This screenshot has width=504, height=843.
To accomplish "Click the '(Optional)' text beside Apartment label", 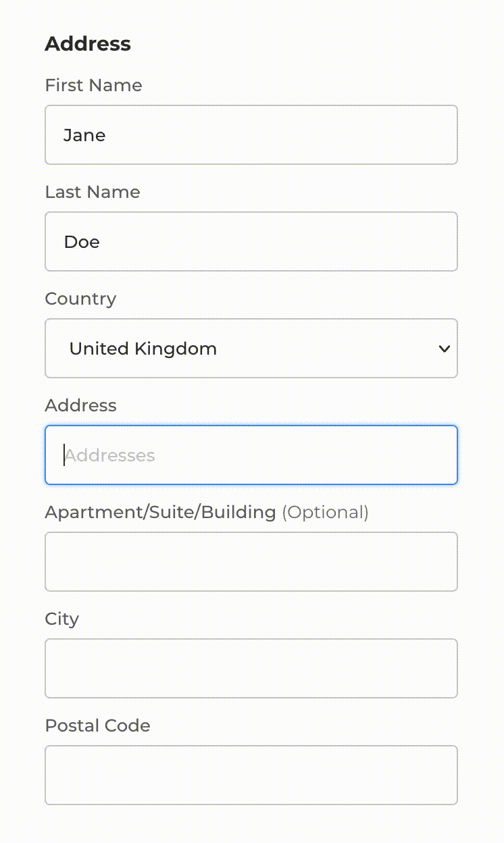I will coord(325,512).
